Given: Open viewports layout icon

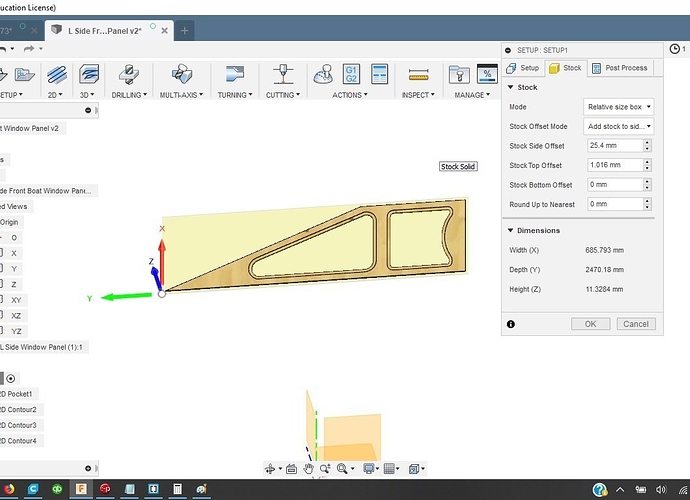Looking at the screenshot, I should 414,469.
